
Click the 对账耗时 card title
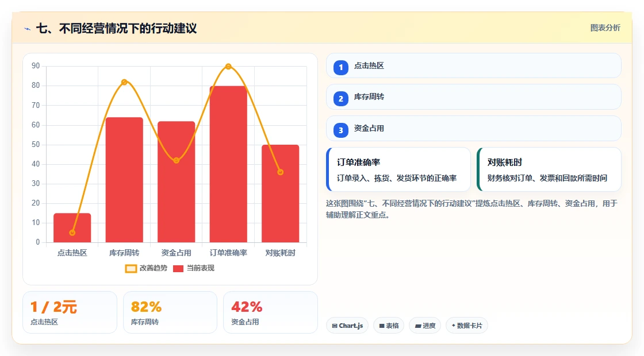[505, 162]
